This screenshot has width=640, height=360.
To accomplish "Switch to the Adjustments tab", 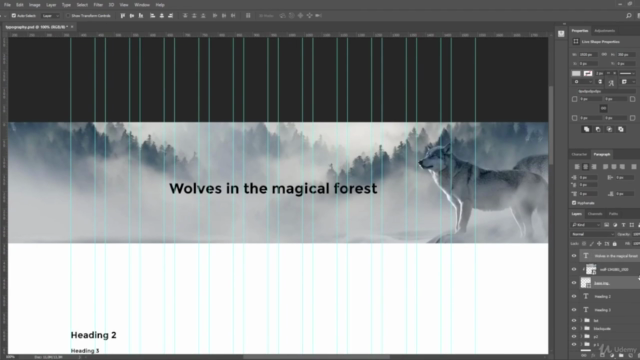I will coord(604,31).
